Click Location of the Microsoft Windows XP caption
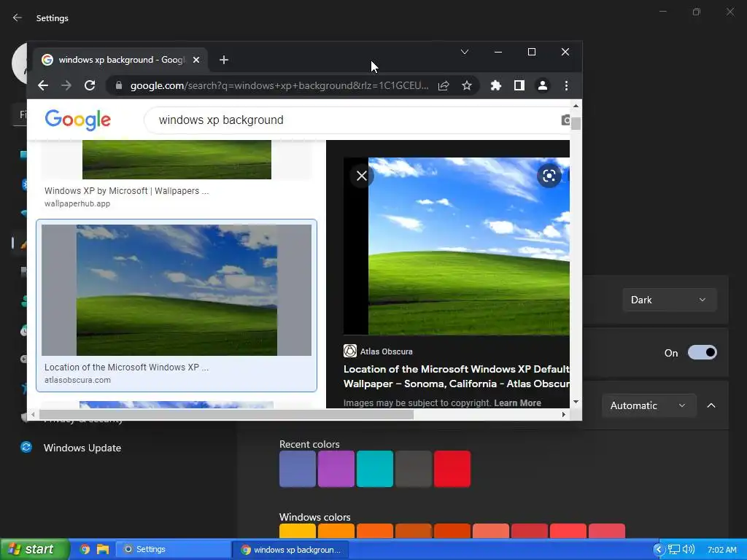747x560 pixels. [127, 367]
